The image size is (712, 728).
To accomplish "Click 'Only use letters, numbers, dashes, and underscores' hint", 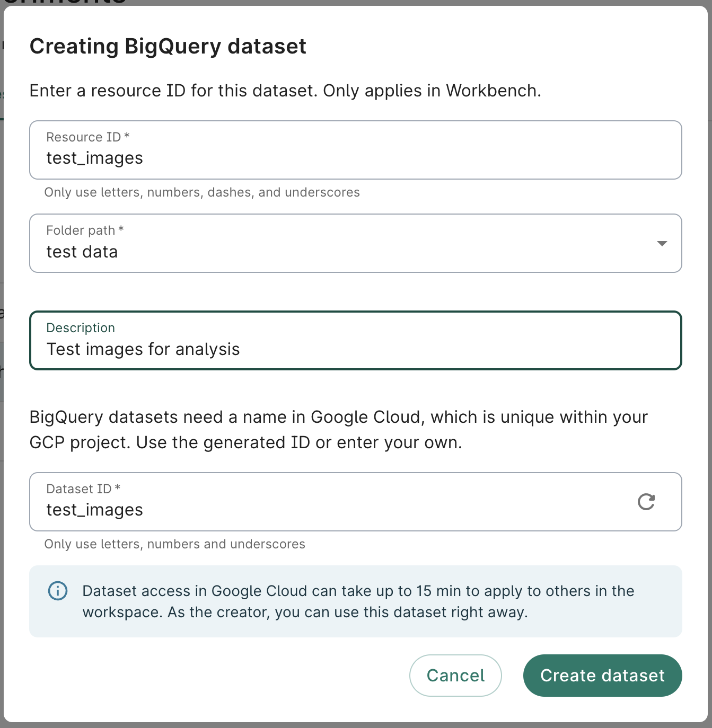I will point(202,192).
